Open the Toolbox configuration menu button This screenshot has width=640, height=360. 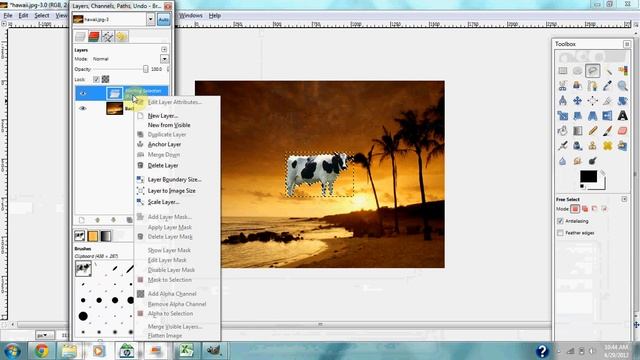pos(627,44)
